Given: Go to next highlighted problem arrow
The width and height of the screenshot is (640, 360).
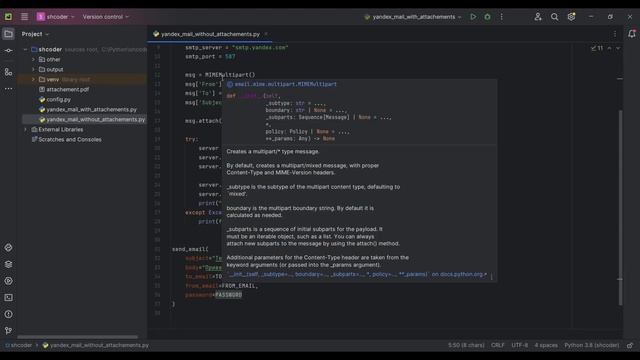Looking at the screenshot, I should click(x=618, y=48).
